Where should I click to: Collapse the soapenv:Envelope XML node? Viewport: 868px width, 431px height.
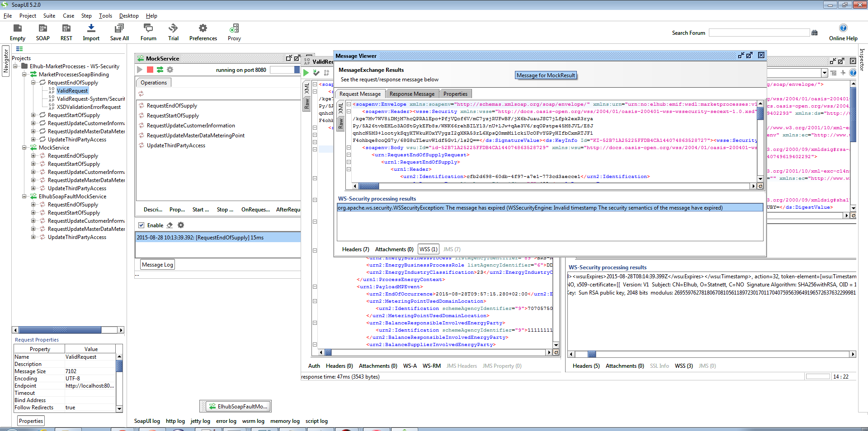(349, 104)
